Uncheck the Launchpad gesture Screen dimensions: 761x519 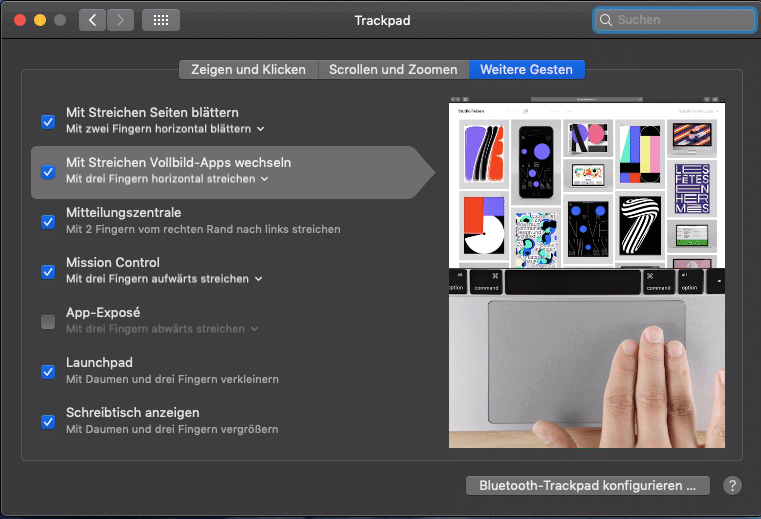click(48, 371)
